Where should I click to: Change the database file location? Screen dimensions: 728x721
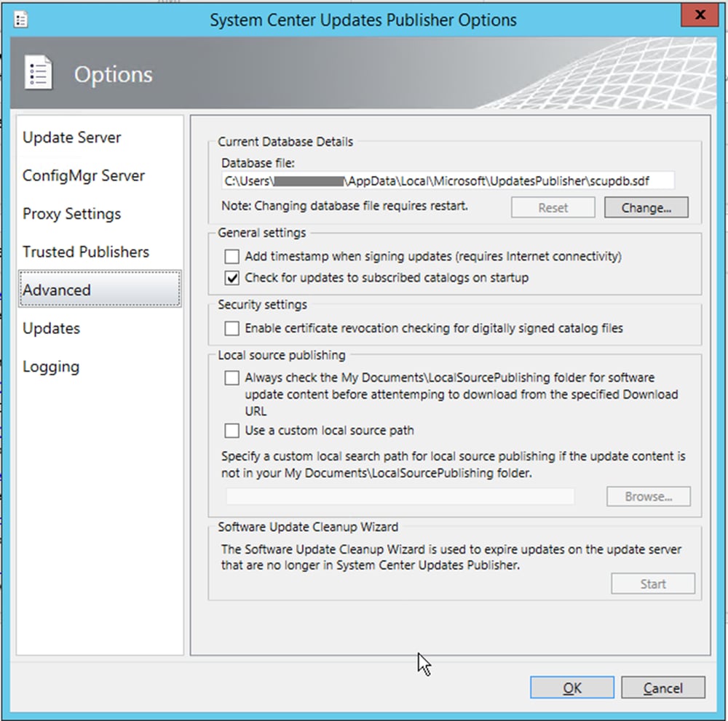[x=646, y=207]
